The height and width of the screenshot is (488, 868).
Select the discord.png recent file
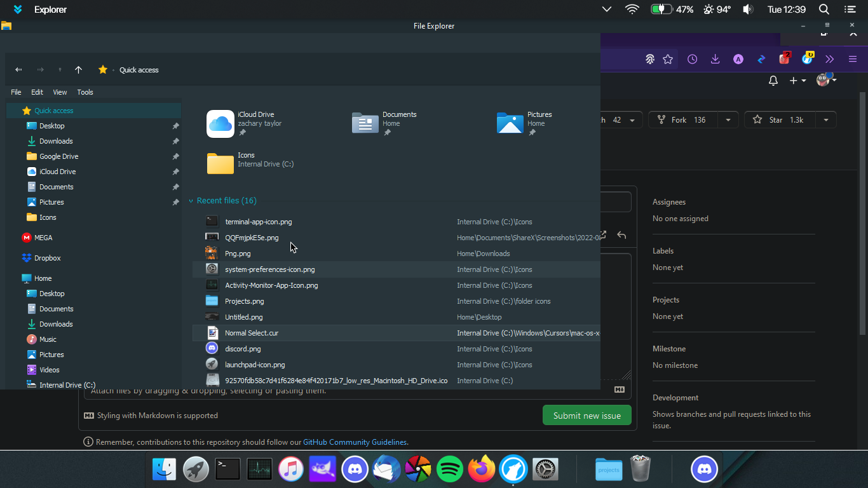pos(242,348)
